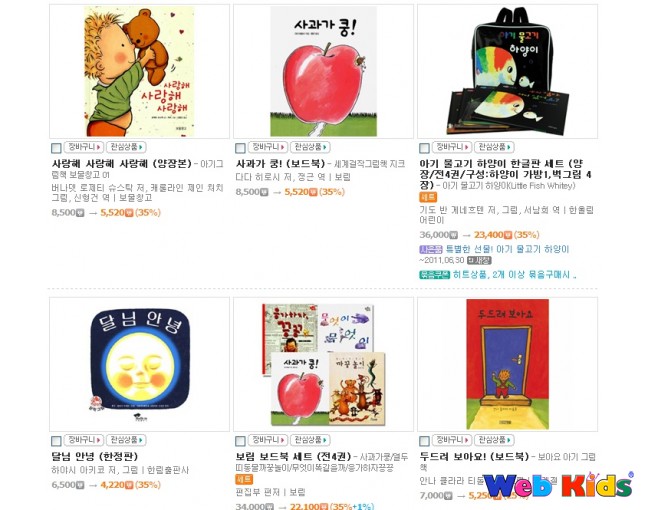Save 달님 안녕 to 관심상품 wishlist
The height and width of the screenshot is (510, 650).
(x=126, y=440)
